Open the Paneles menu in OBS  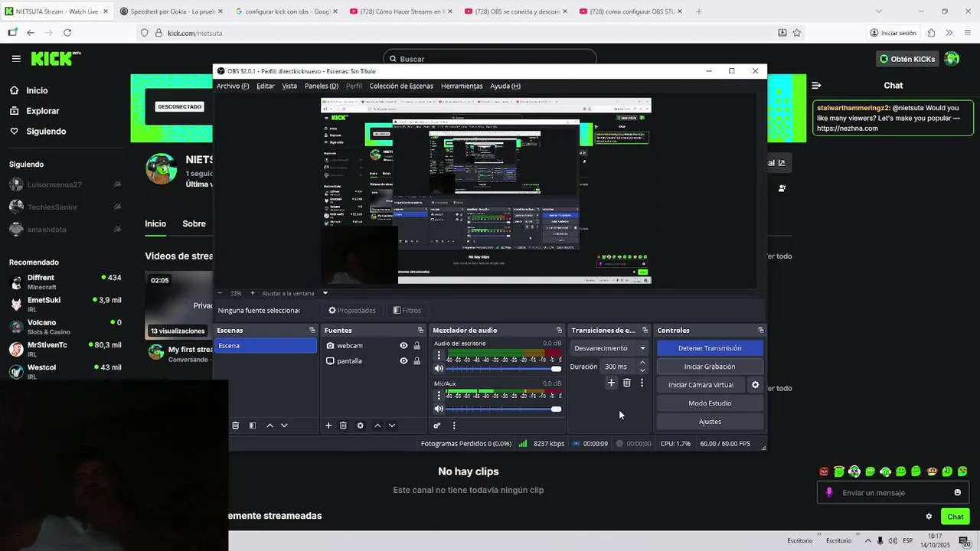pos(322,86)
